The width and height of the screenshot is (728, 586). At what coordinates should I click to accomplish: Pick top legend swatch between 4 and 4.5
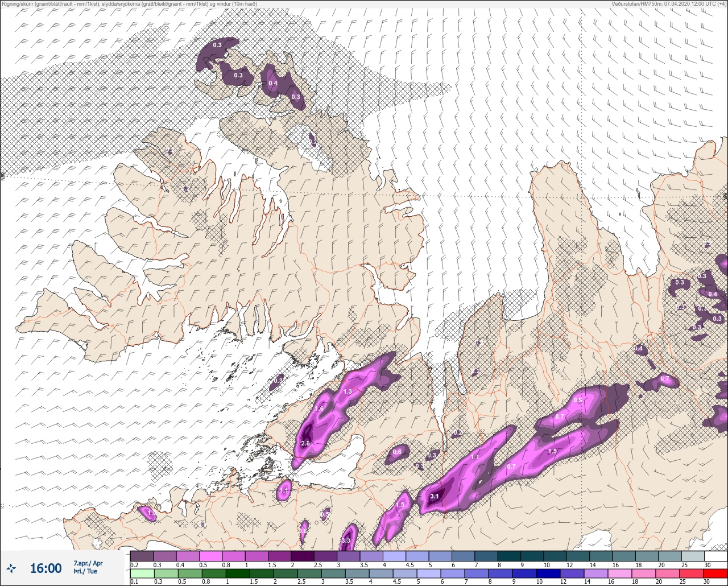[394, 556]
